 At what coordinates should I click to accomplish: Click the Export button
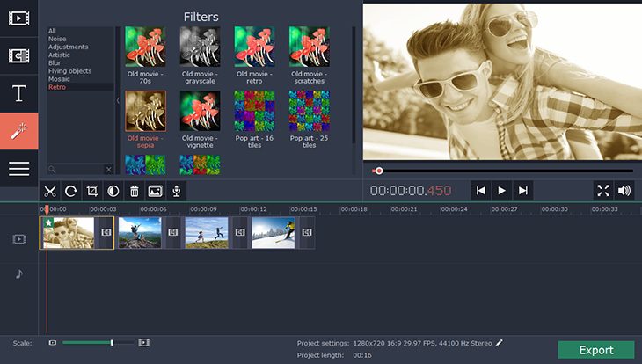pos(595,350)
